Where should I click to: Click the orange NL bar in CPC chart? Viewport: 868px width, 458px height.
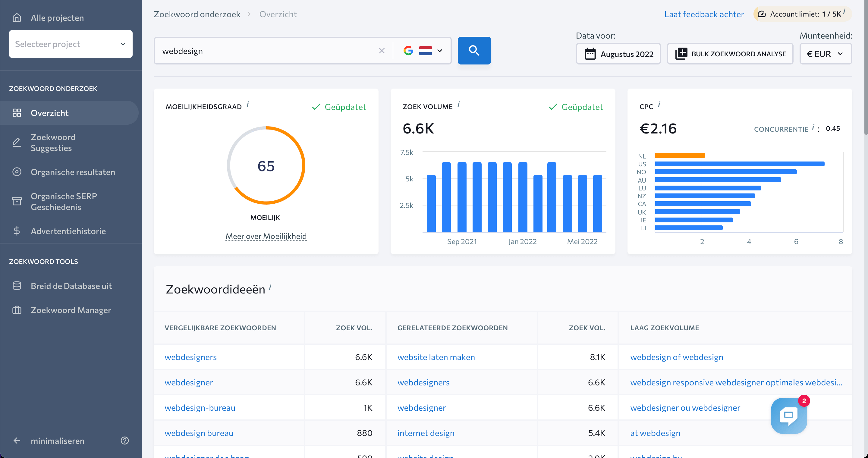(x=680, y=155)
